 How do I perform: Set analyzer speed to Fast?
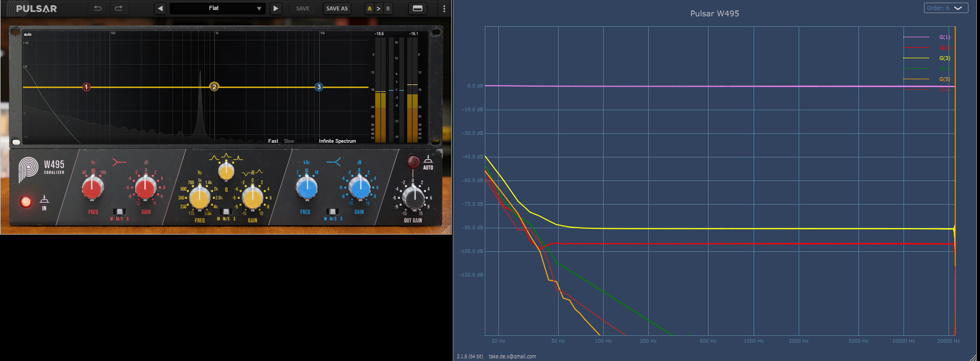pos(273,141)
